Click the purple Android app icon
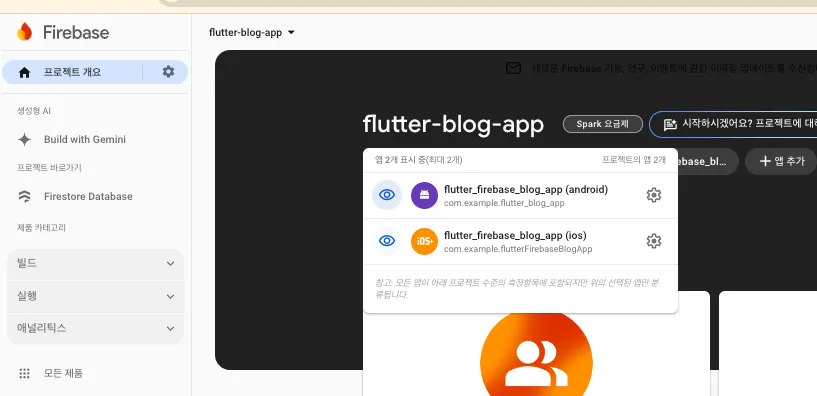The height and width of the screenshot is (396, 817). pyautogui.click(x=424, y=195)
